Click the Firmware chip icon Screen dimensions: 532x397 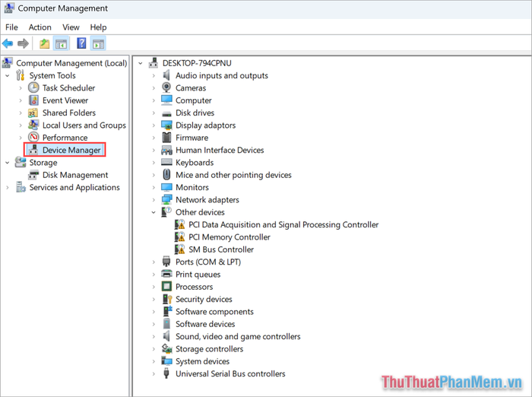pyautogui.click(x=166, y=138)
